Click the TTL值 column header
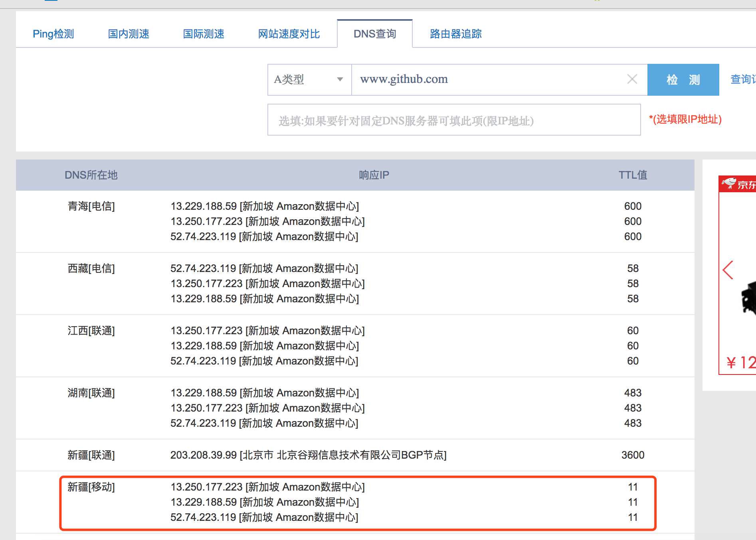Screen dimensions: 756x540 tap(633, 175)
